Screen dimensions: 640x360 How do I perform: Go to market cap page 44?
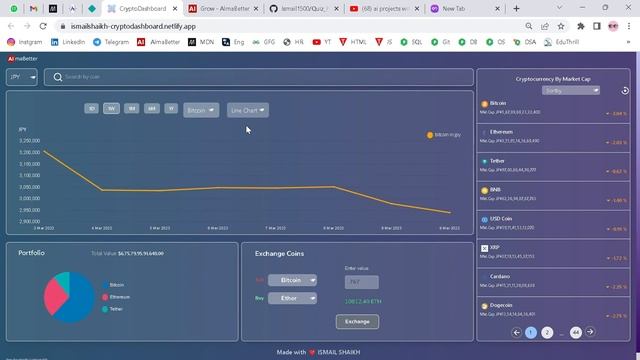coord(576,333)
